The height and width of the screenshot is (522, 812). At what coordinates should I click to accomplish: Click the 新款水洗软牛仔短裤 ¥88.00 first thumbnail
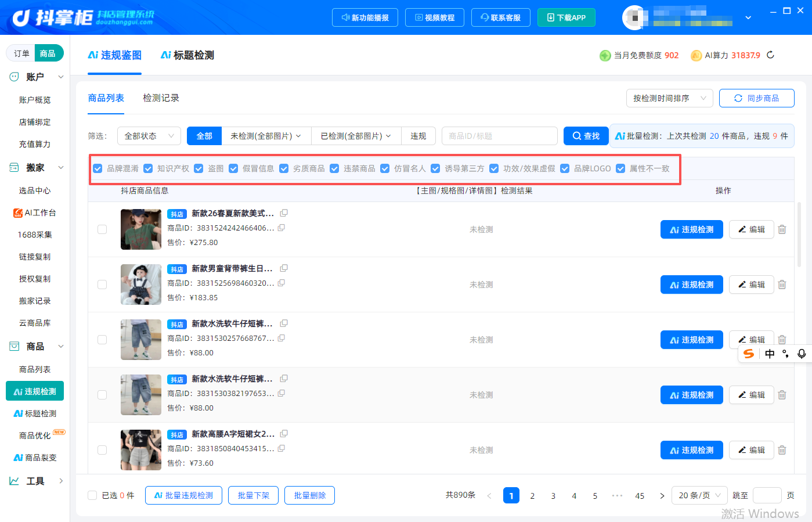[x=141, y=340]
